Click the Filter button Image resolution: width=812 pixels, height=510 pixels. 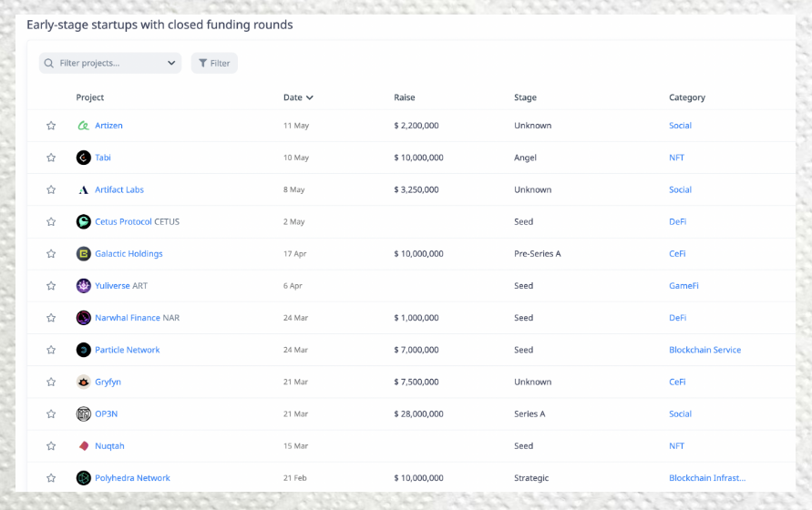click(x=214, y=63)
